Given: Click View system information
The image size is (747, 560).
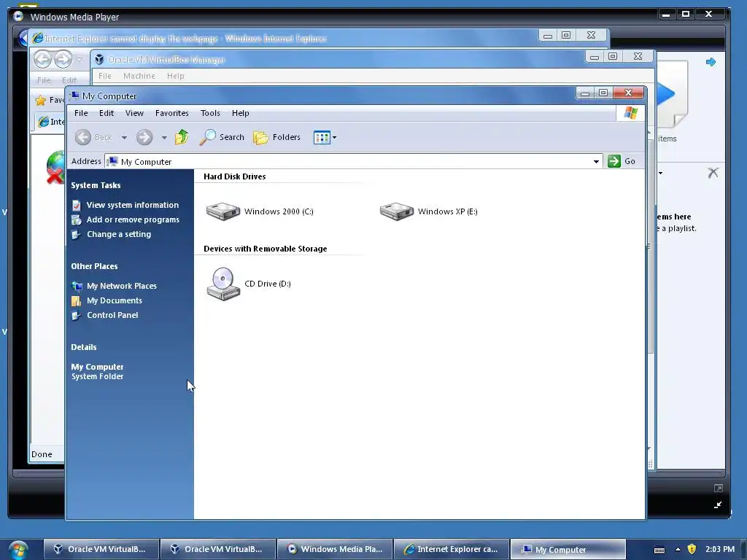Looking at the screenshot, I should coord(133,205).
